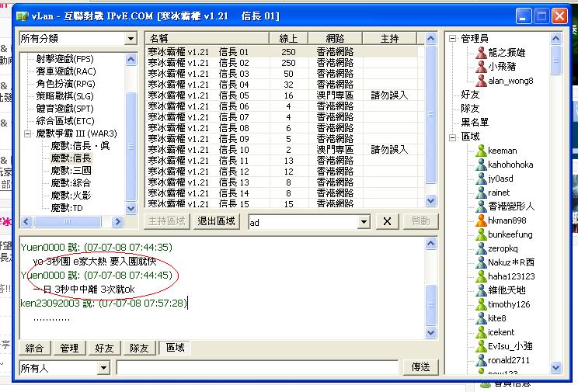Click the avatar icon of bunkeefung
578x392 pixels.
481,234
